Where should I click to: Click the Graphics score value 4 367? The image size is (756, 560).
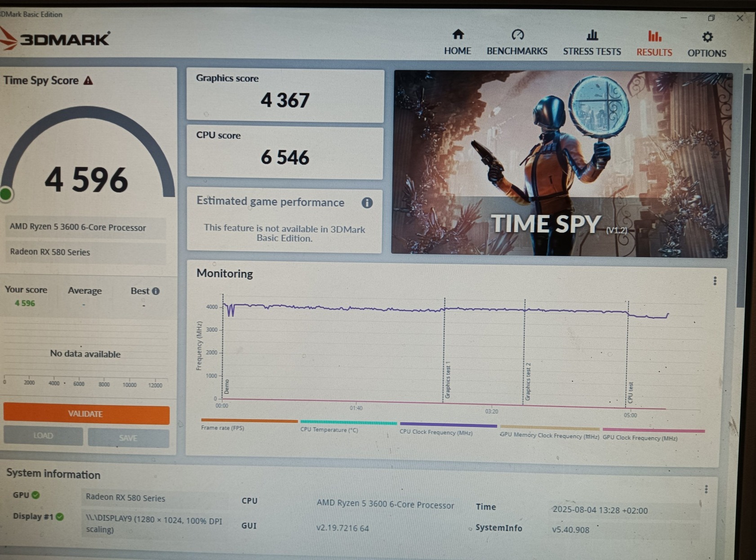click(x=285, y=100)
